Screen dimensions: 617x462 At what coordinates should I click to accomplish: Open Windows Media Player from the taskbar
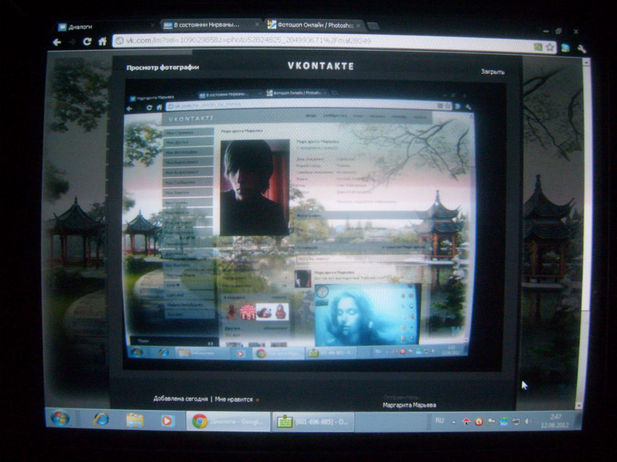[167, 421]
